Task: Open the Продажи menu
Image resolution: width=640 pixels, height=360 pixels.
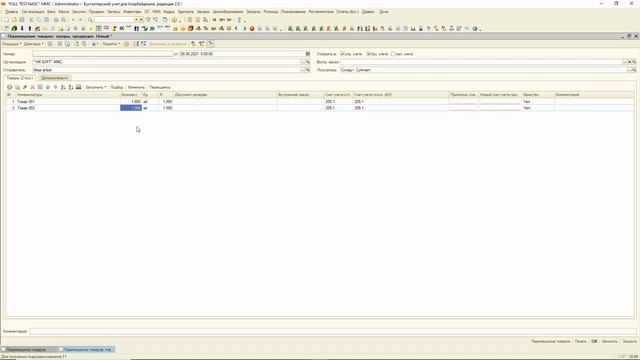Action: click(97, 12)
